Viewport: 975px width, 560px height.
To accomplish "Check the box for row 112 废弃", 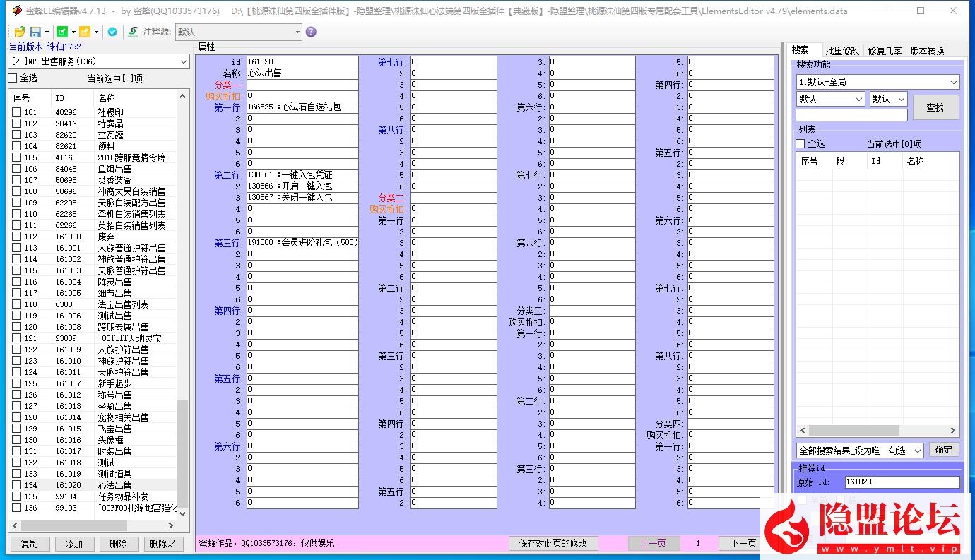I will click(x=16, y=237).
